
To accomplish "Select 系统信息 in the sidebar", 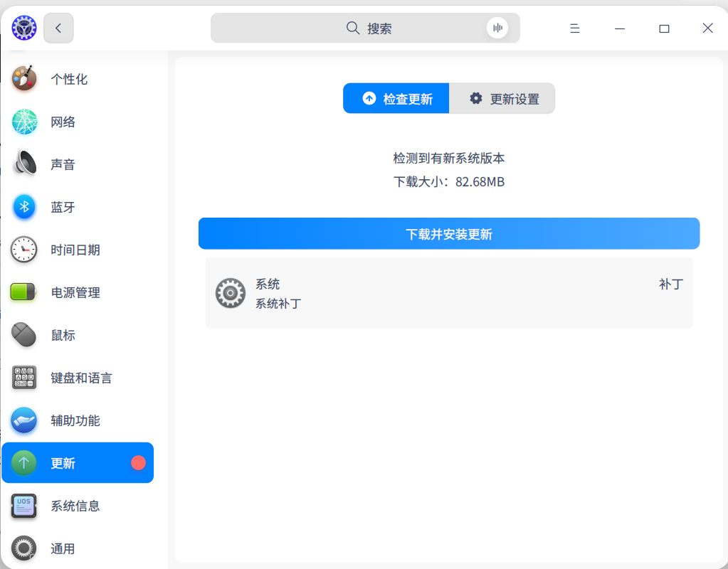I will 77,506.
